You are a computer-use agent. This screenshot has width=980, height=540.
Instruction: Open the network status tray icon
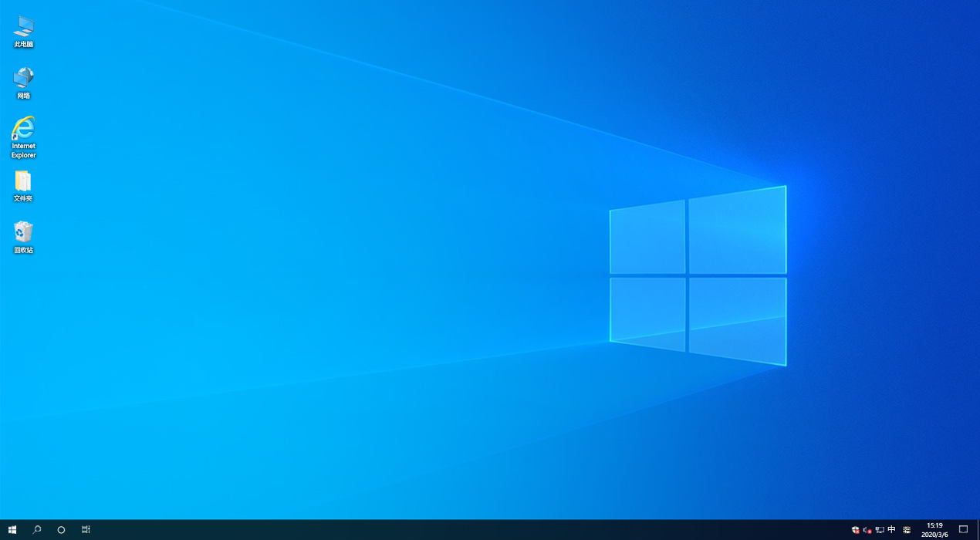880,530
